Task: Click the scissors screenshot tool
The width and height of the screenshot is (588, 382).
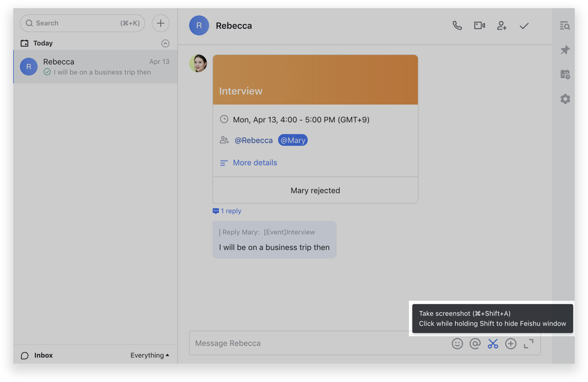Action: click(x=493, y=344)
